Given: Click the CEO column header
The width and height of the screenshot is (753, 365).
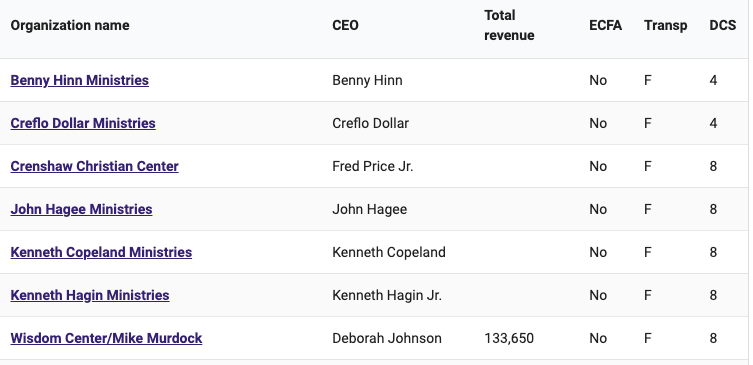Looking at the screenshot, I should pos(345,25).
